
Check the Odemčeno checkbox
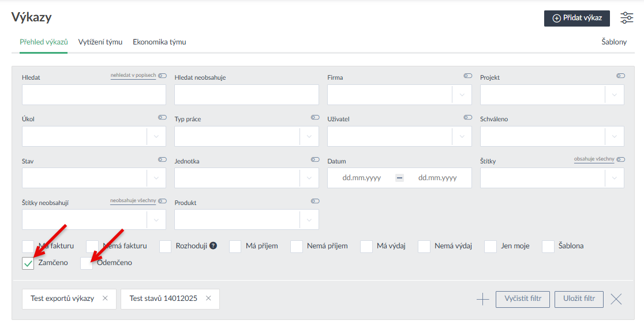(x=87, y=263)
